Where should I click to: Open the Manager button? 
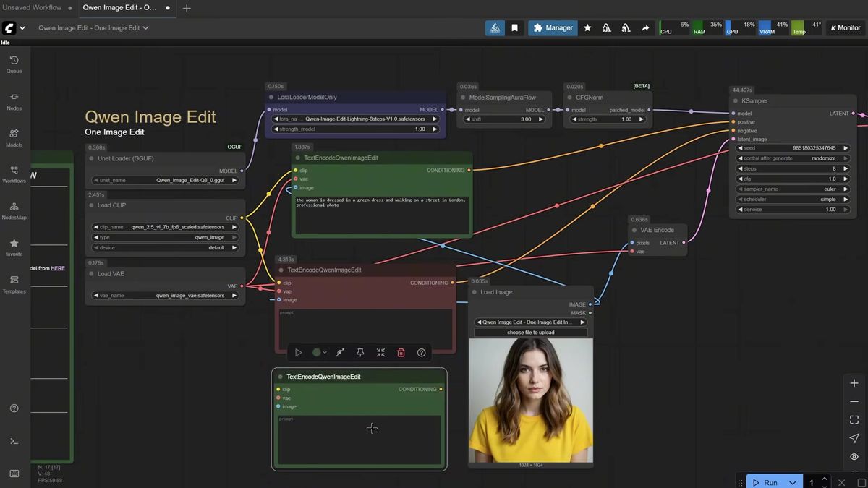pos(553,28)
